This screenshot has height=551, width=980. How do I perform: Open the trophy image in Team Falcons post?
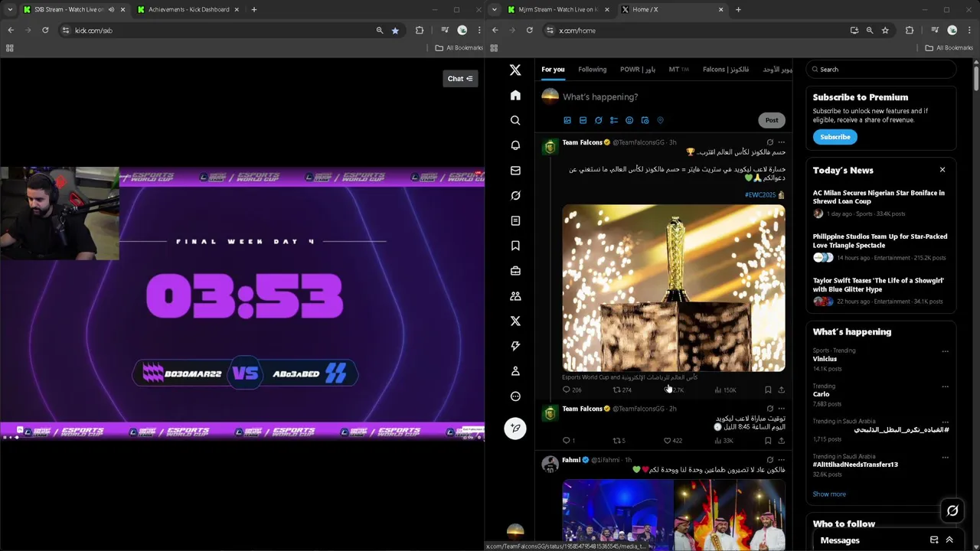click(674, 288)
